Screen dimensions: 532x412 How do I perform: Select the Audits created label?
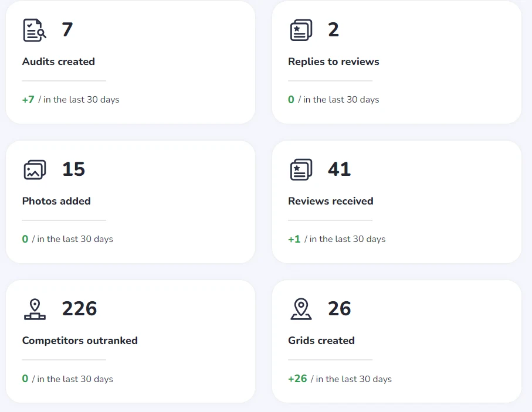coord(58,62)
